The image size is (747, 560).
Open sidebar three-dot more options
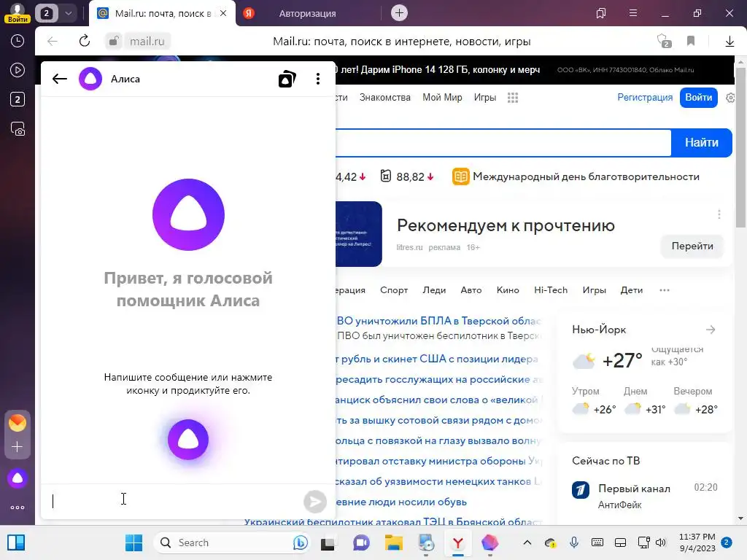click(x=18, y=507)
